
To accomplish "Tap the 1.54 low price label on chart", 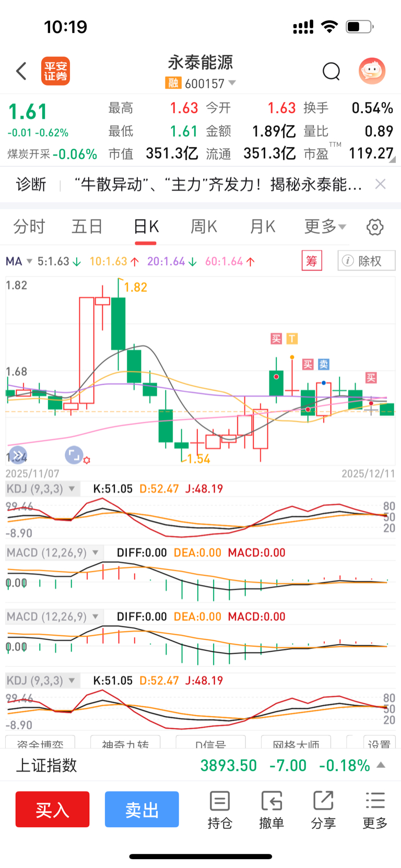I will [198, 459].
